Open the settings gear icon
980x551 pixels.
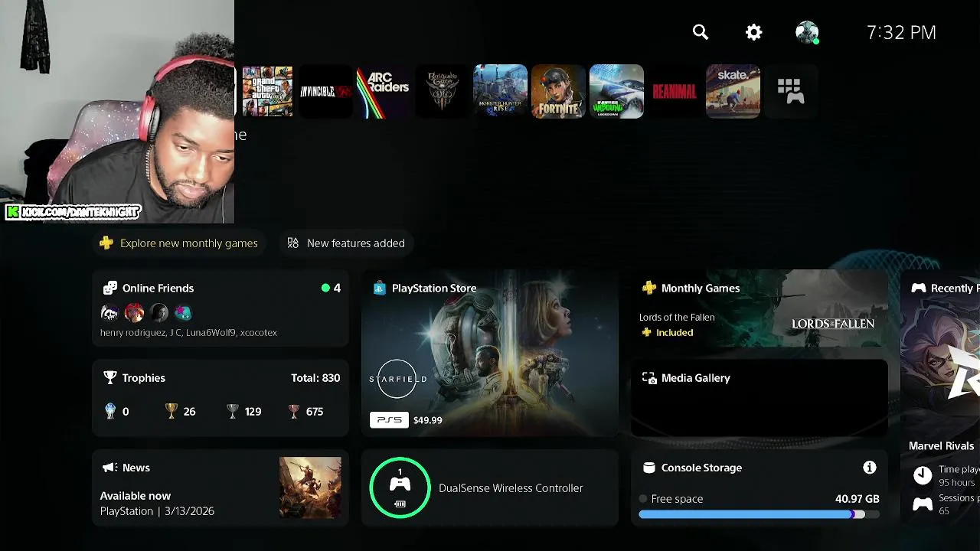(x=754, y=32)
